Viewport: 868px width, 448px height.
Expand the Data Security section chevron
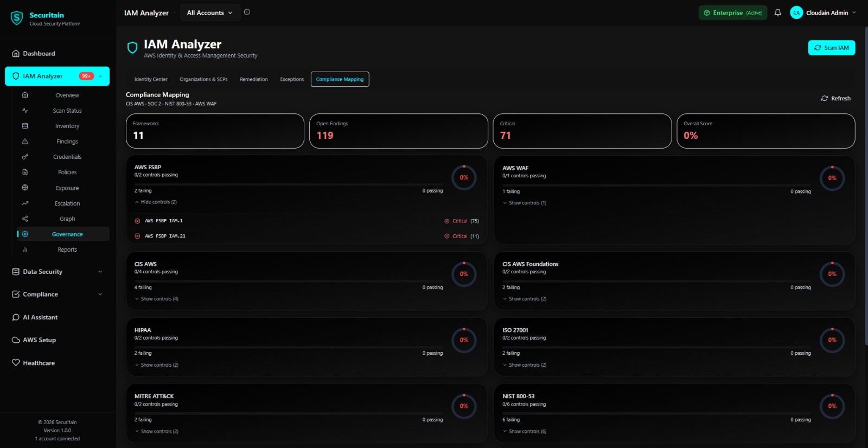(x=100, y=272)
